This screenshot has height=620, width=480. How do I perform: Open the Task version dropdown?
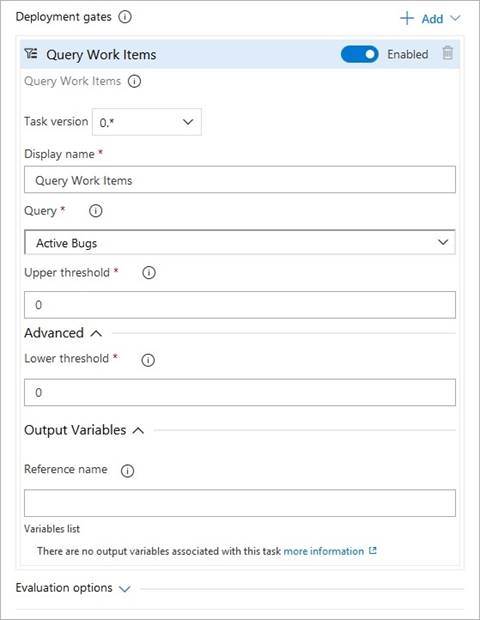point(147,122)
